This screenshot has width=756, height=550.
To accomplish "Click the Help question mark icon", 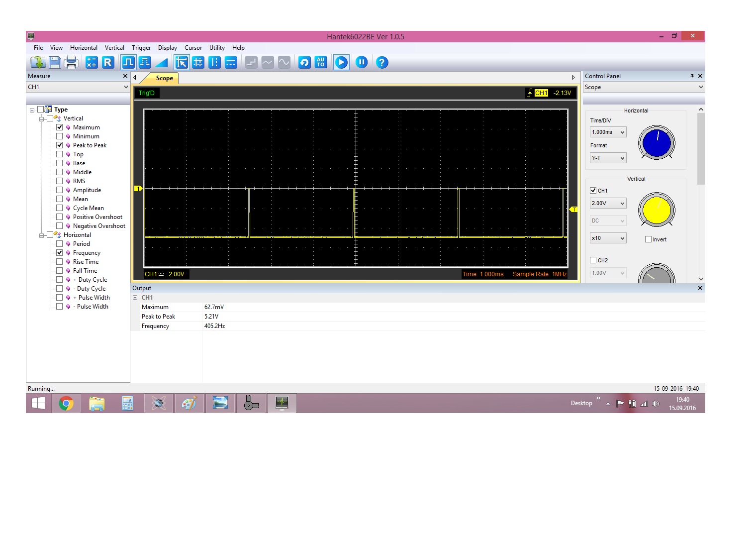I will coord(381,62).
